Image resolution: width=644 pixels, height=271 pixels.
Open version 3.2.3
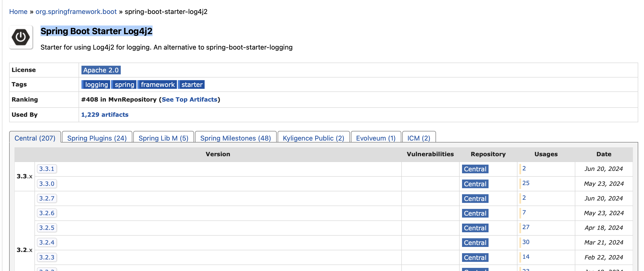tap(47, 257)
